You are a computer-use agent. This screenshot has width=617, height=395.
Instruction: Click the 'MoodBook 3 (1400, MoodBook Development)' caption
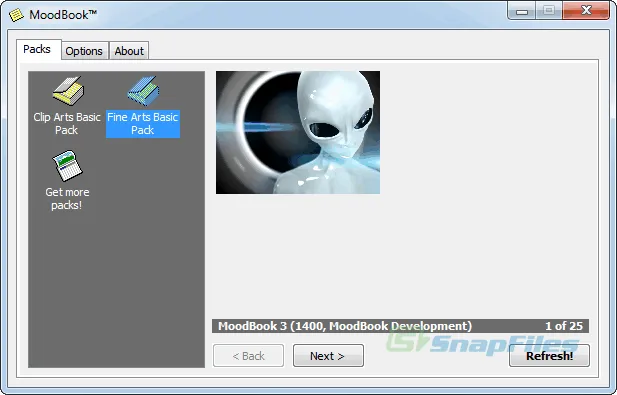[x=345, y=326]
